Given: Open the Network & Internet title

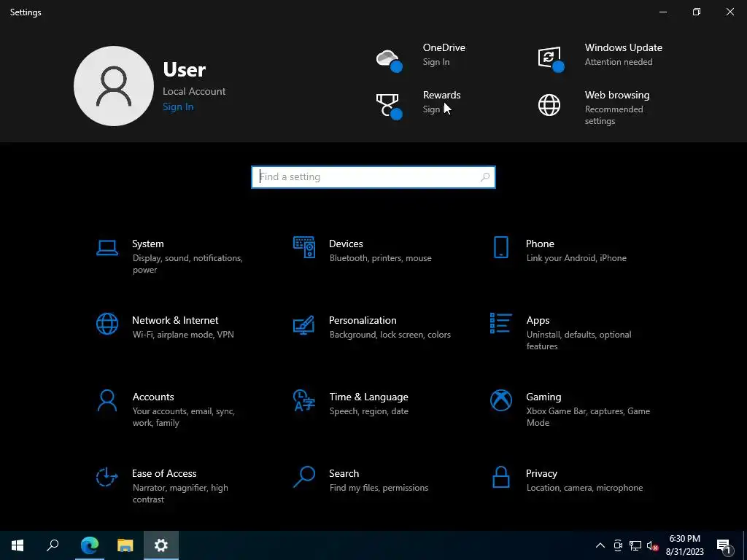Looking at the screenshot, I should pos(175,321).
